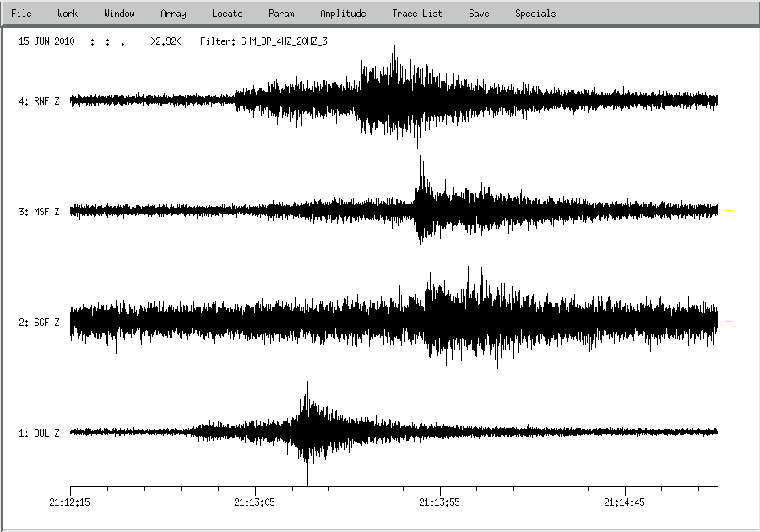
Task: Click the yellow marker beside the RNF trace
Action: [x=730, y=100]
